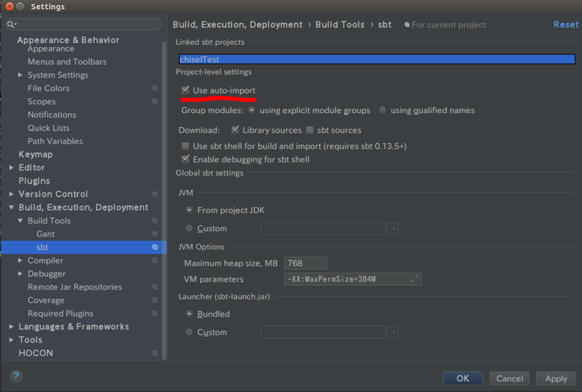Click project-level icon beside Build Tools
The height and width of the screenshot is (392, 582).
155,220
